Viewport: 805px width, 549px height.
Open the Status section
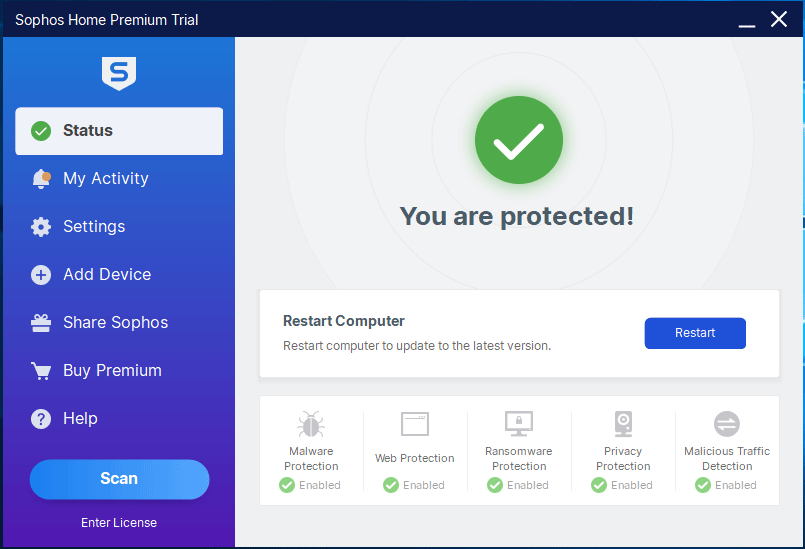[119, 131]
